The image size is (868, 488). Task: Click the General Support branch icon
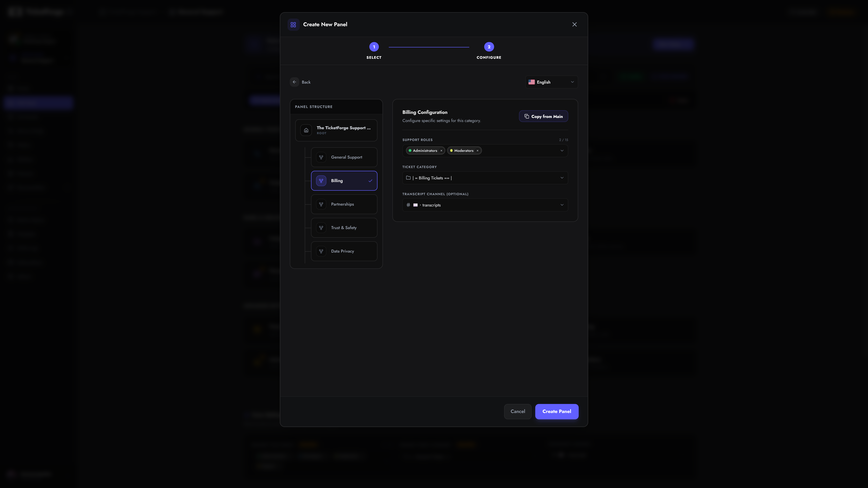click(321, 157)
